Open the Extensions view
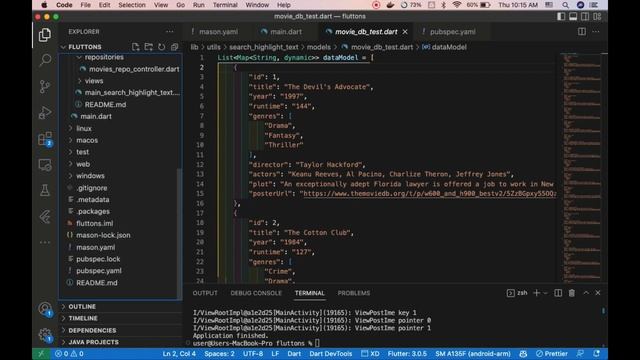 tap(45, 139)
